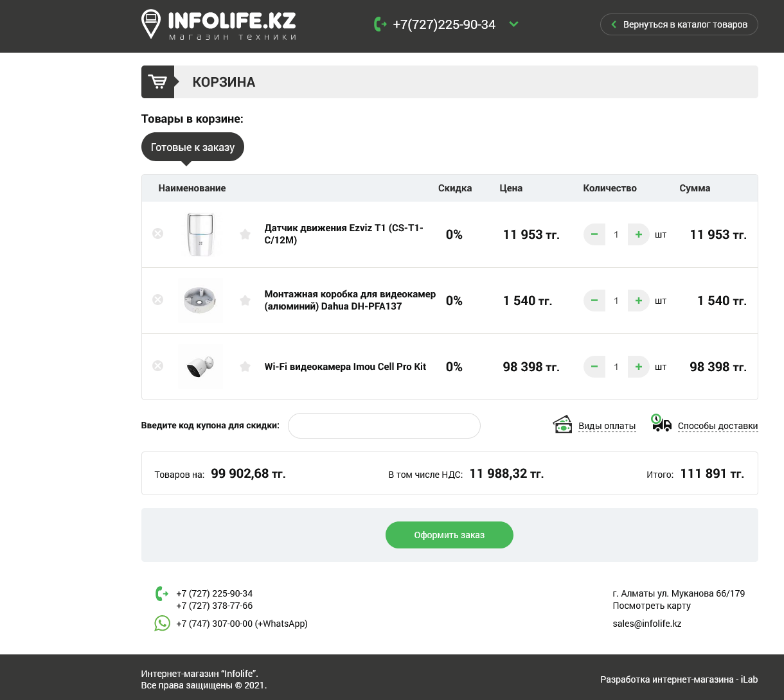Click the "Наименование" column header
This screenshot has height=700, width=784.
[192, 188]
